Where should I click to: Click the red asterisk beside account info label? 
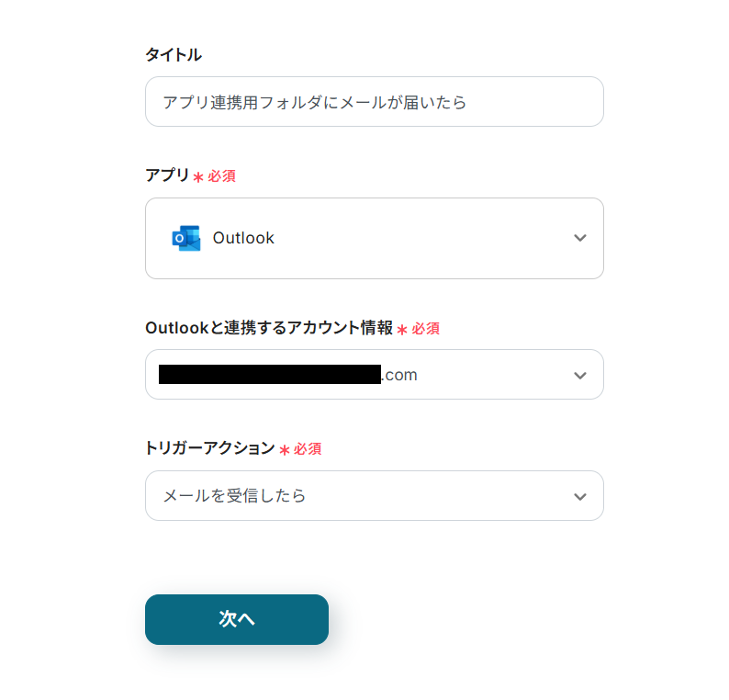pos(401,330)
